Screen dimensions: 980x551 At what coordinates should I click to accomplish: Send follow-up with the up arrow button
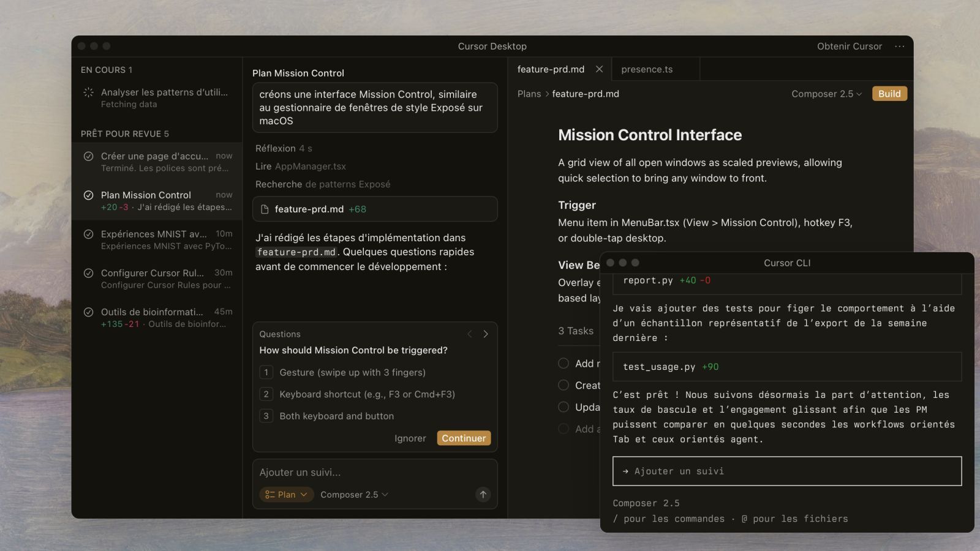(x=483, y=494)
